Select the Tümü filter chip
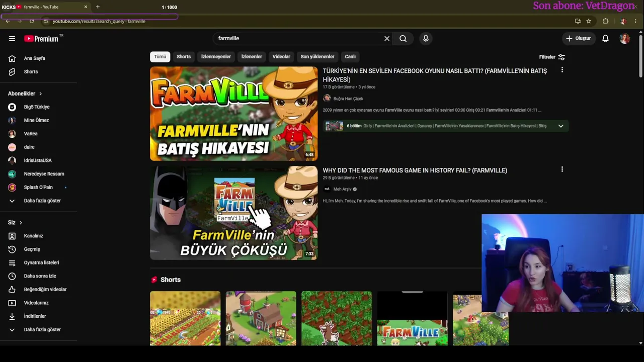This screenshot has height=362, width=644. [x=160, y=57]
